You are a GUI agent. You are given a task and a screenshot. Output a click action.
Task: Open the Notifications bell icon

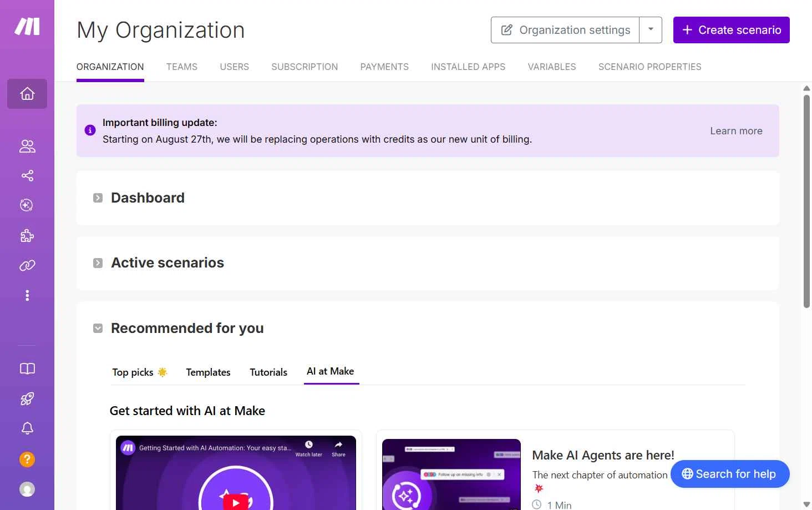[x=27, y=428]
